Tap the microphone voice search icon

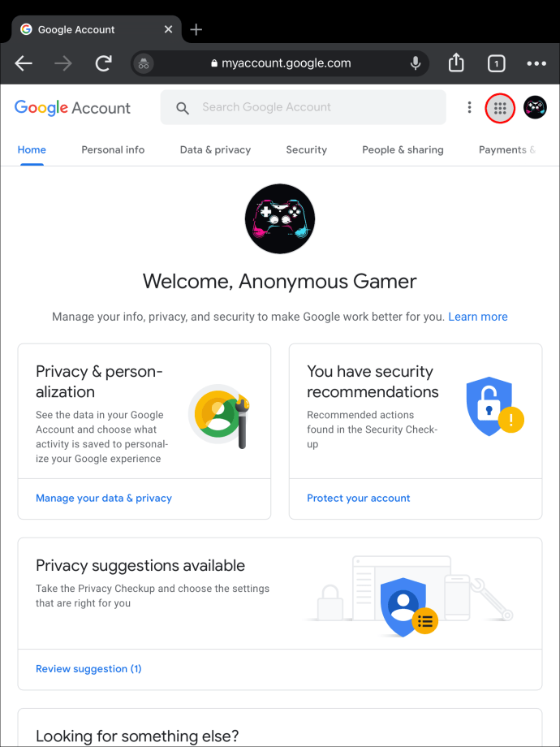coord(416,63)
